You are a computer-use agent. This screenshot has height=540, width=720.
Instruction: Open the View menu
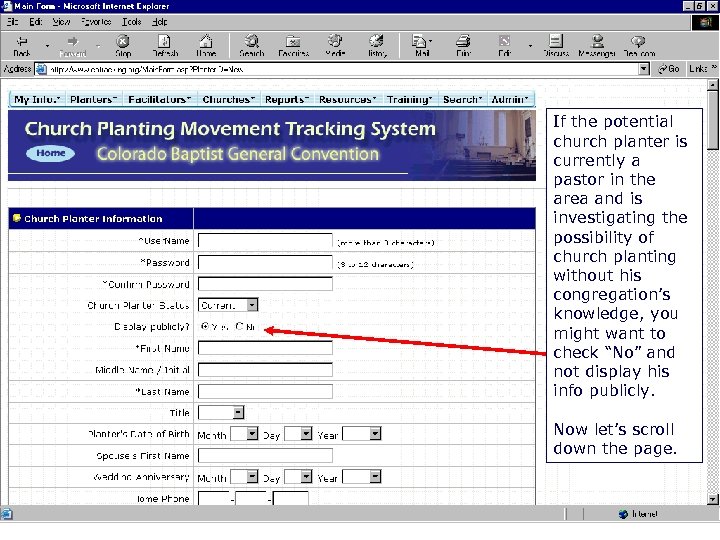click(61, 22)
